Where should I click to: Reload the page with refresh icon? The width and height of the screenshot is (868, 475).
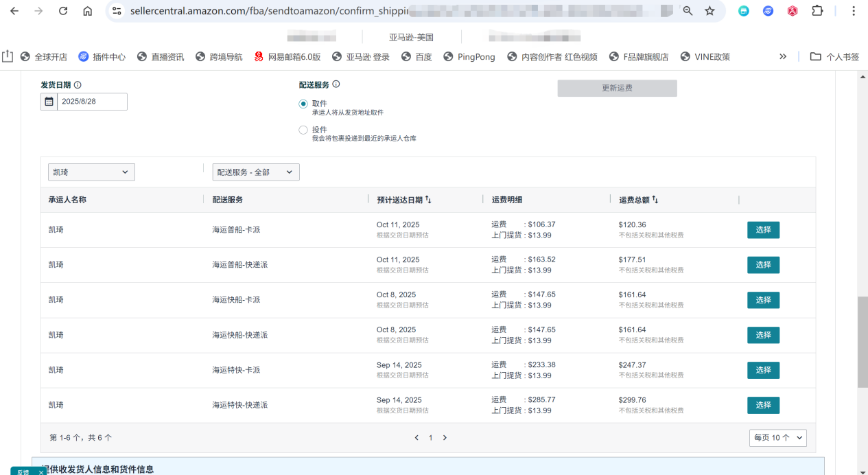click(63, 11)
